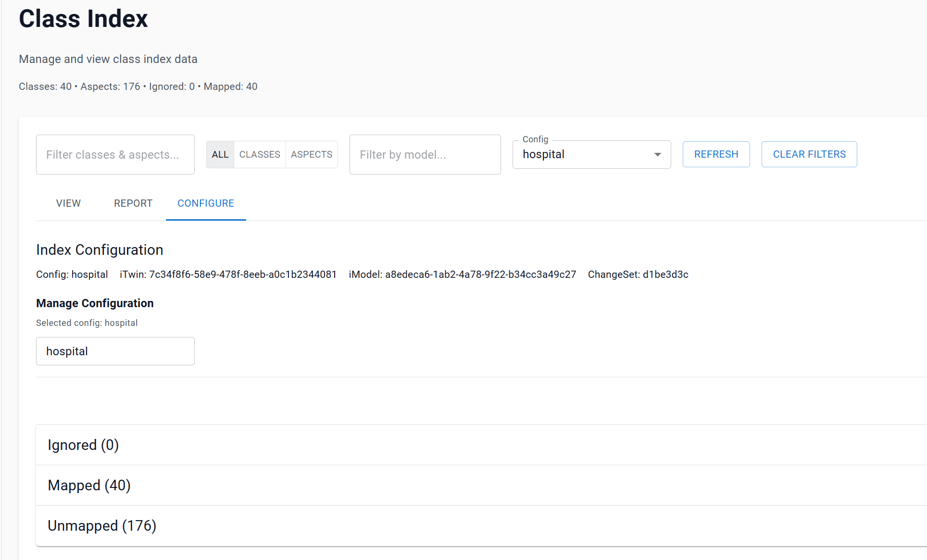Click the ChangeSet: d1be3d3c text
Image resolution: width=927 pixels, height=560 pixels.
[638, 274]
